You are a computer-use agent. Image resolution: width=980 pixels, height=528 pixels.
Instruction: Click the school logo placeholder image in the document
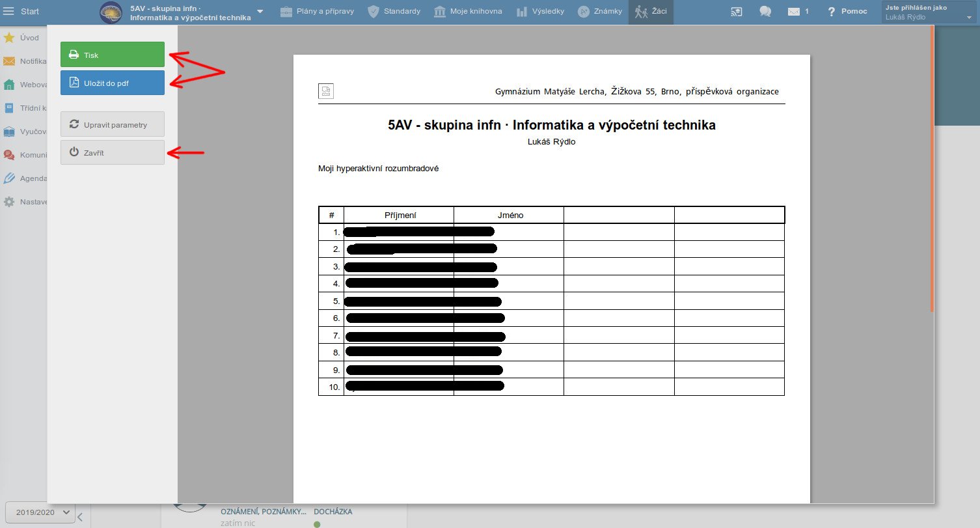[x=326, y=91]
